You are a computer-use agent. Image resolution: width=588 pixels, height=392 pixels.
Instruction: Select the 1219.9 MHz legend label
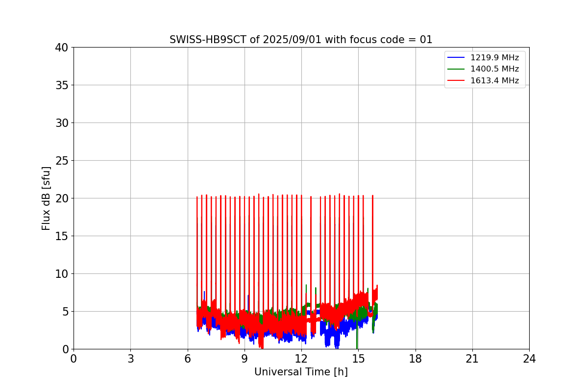coord(494,58)
